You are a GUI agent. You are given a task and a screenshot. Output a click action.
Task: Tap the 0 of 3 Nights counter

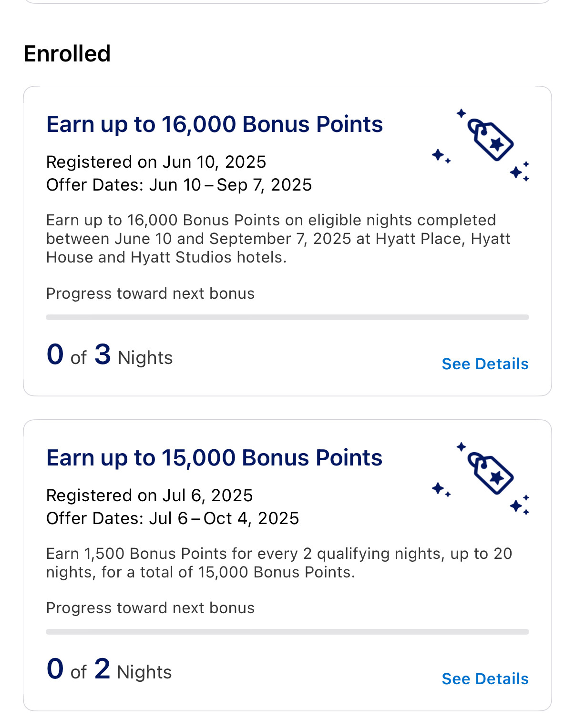tap(110, 355)
